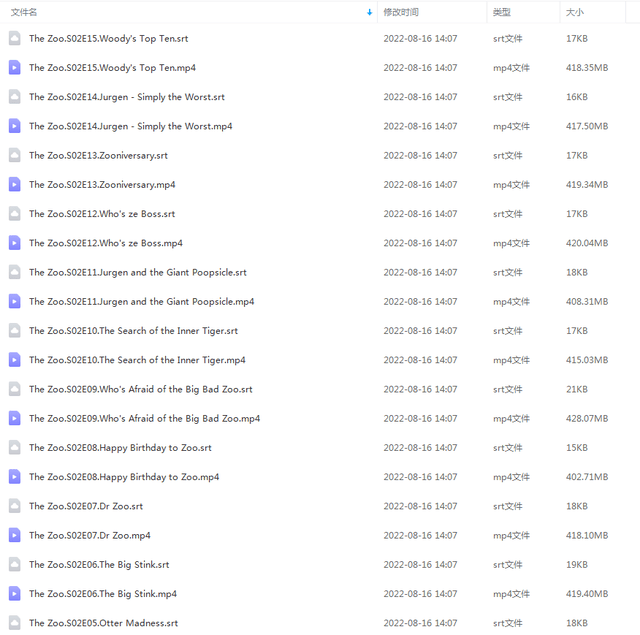Click the video icon for S02E11 Giant Poopsicle.mp4
This screenshot has width=640, height=635.
pos(15,302)
